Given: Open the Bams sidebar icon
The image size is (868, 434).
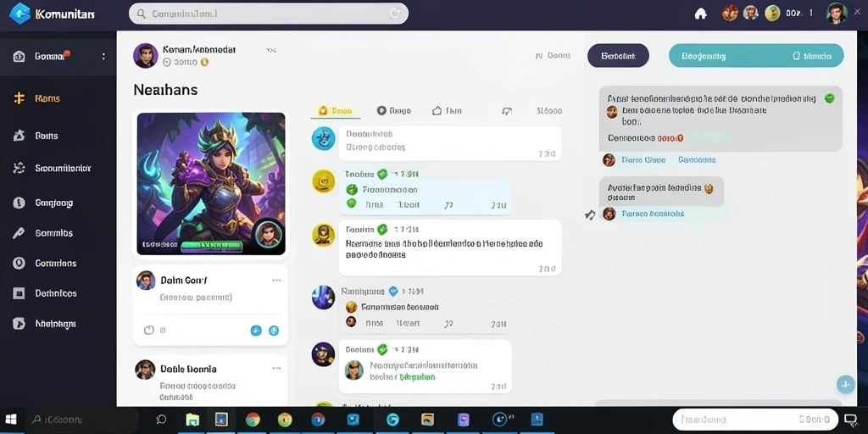Looking at the screenshot, I should [19, 136].
